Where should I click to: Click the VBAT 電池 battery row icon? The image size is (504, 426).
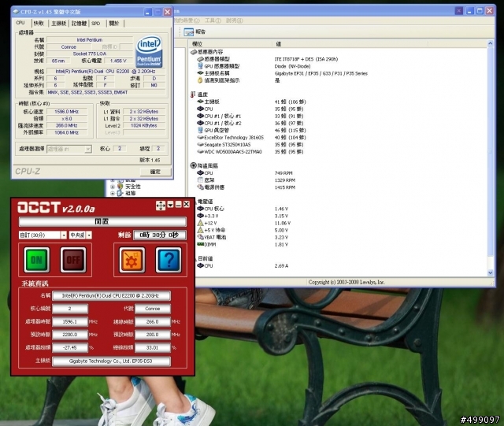[200, 237]
